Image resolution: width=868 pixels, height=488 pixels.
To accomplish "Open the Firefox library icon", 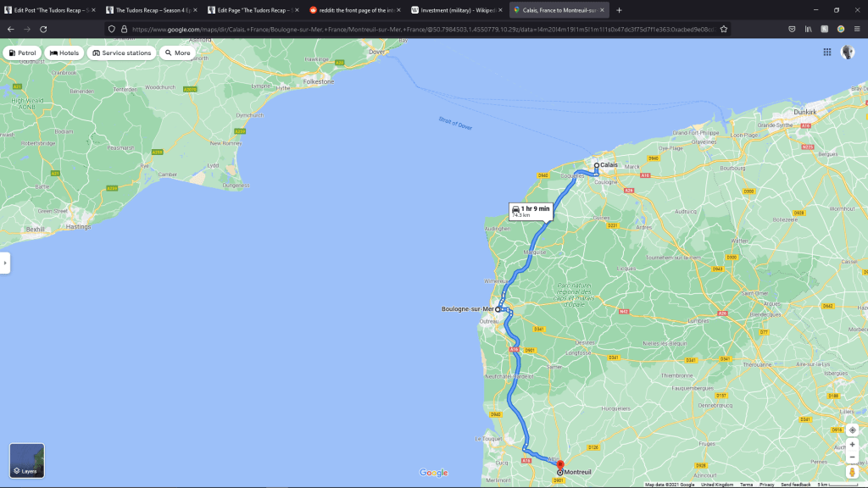I will pyautogui.click(x=809, y=29).
